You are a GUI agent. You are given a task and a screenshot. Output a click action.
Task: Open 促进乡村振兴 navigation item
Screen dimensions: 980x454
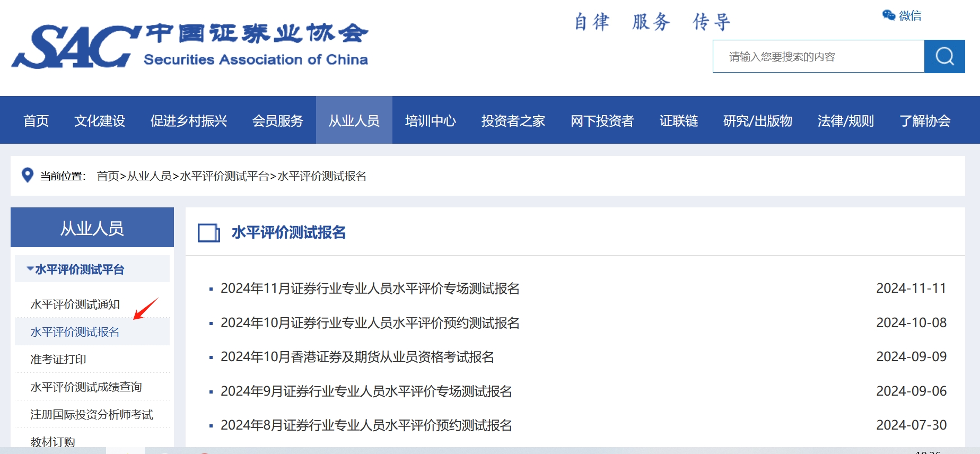pyautogui.click(x=189, y=121)
